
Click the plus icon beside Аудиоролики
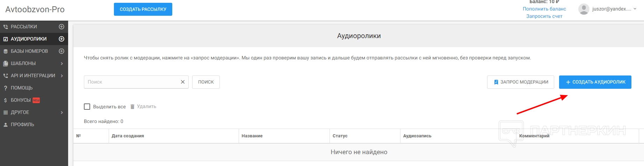coord(61,39)
